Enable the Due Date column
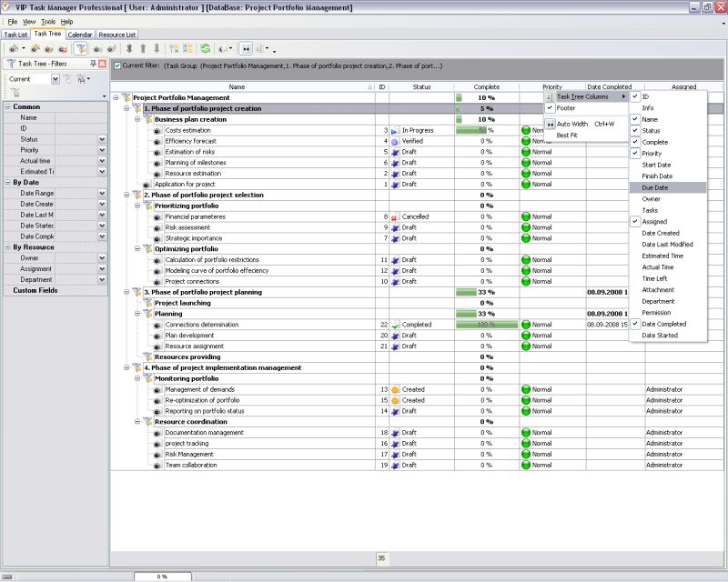The width and height of the screenshot is (728, 582). click(654, 187)
